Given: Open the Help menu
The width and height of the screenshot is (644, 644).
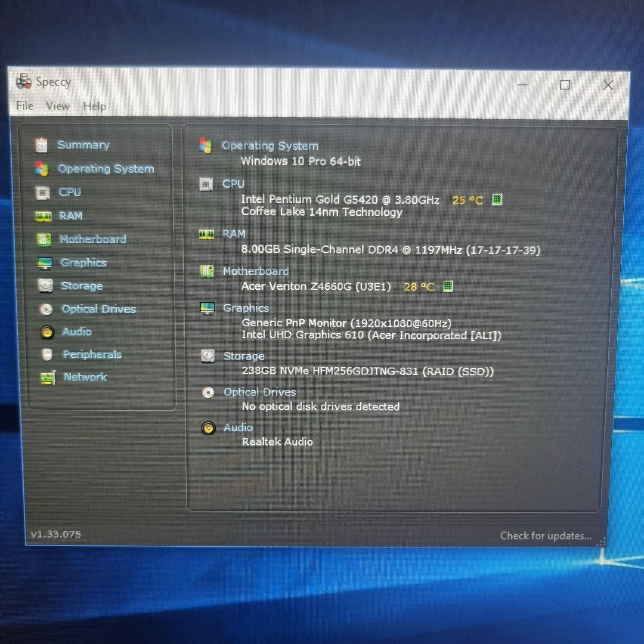Looking at the screenshot, I should [95, 106].
